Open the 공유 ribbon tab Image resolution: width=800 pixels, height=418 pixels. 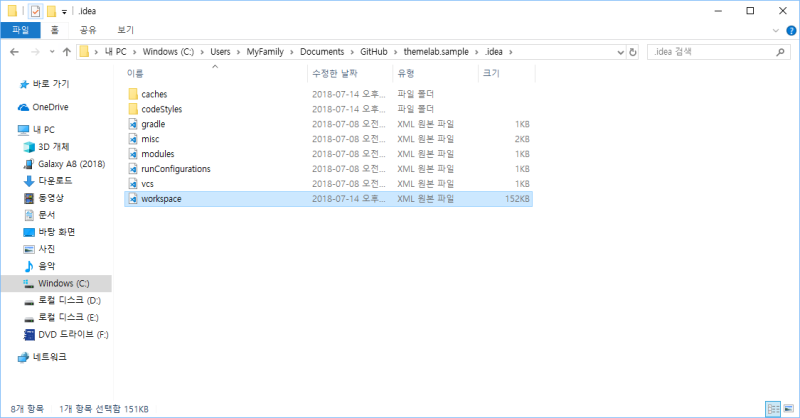pyautogui.click(x=88, y=30)
